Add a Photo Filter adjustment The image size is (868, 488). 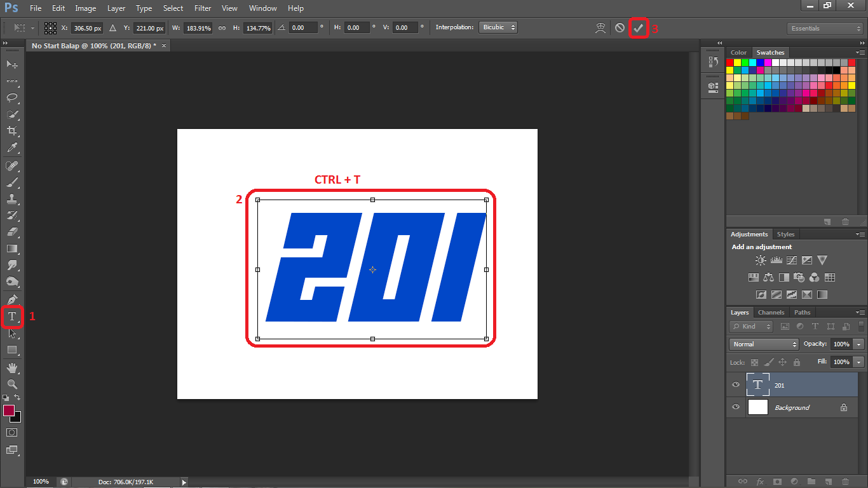pyautogui.click(x=799, y=277)
